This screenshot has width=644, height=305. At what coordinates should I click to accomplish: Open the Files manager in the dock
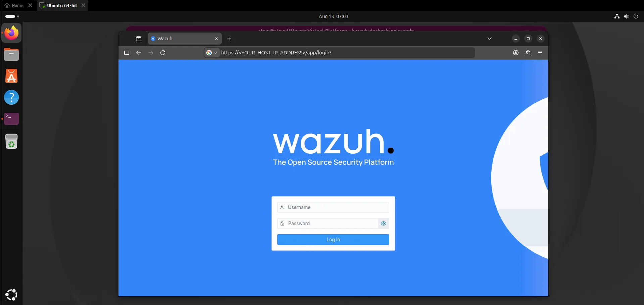coord(11,54)
